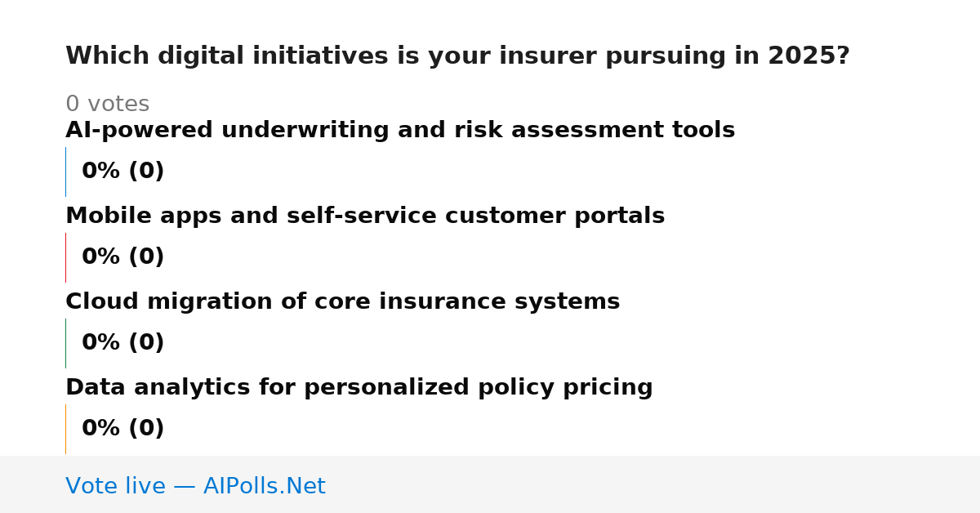The width and height of the screenshot is (980, 513).
Task: Click the blue bar under AI-powered underwriting
Action: [65, 172]
